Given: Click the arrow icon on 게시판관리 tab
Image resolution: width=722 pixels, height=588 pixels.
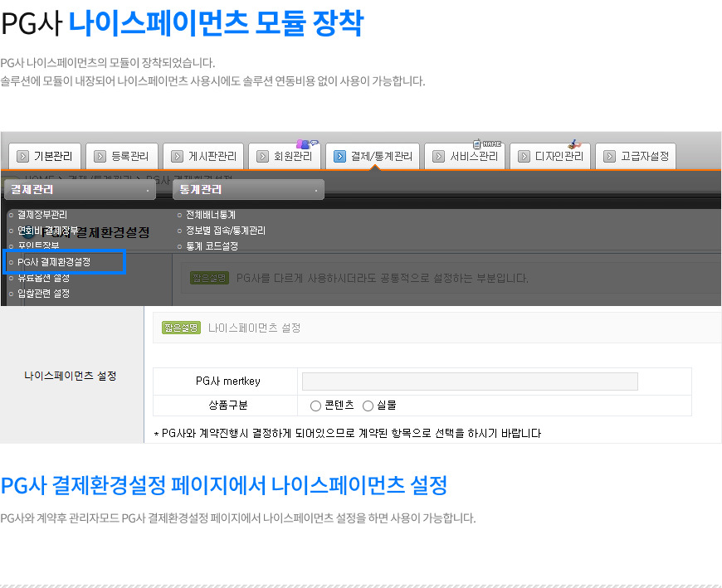Looking at the screenshot, I should coord(178,157).
